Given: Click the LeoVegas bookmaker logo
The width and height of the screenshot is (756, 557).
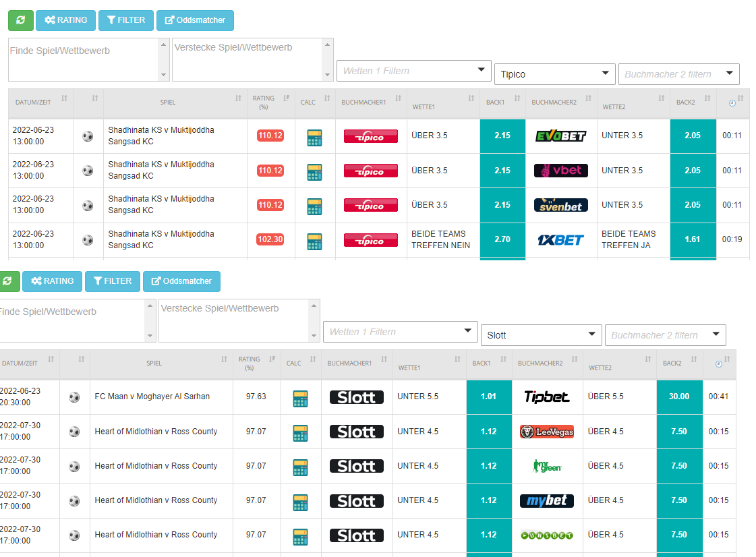Looking at the screenshot, I should click(x=547, y=432).
